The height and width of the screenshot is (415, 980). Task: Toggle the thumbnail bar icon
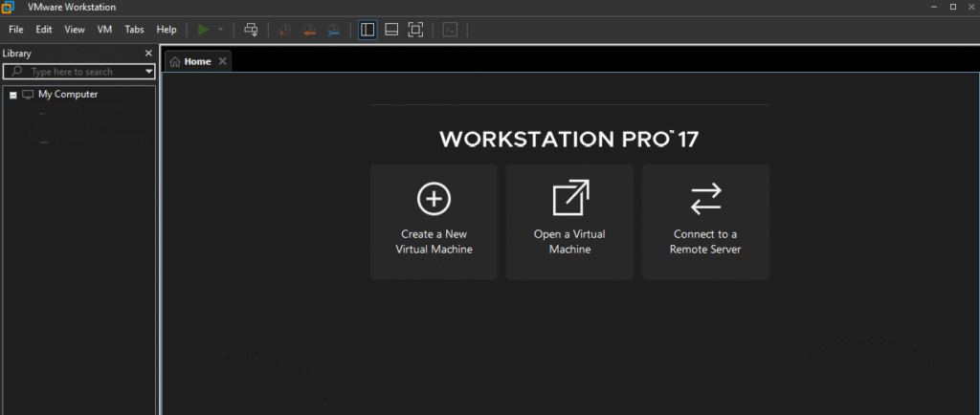pos(391,30)
